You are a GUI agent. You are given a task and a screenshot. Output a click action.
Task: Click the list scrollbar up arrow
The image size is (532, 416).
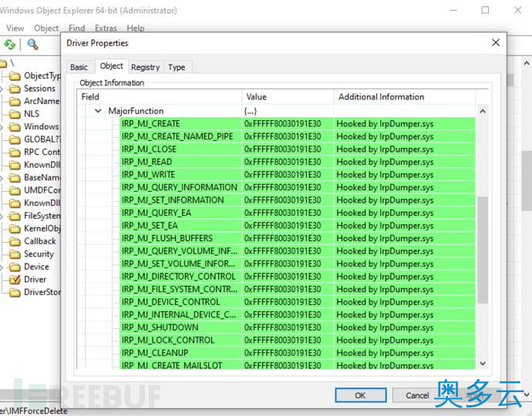(x=483, y=111)
